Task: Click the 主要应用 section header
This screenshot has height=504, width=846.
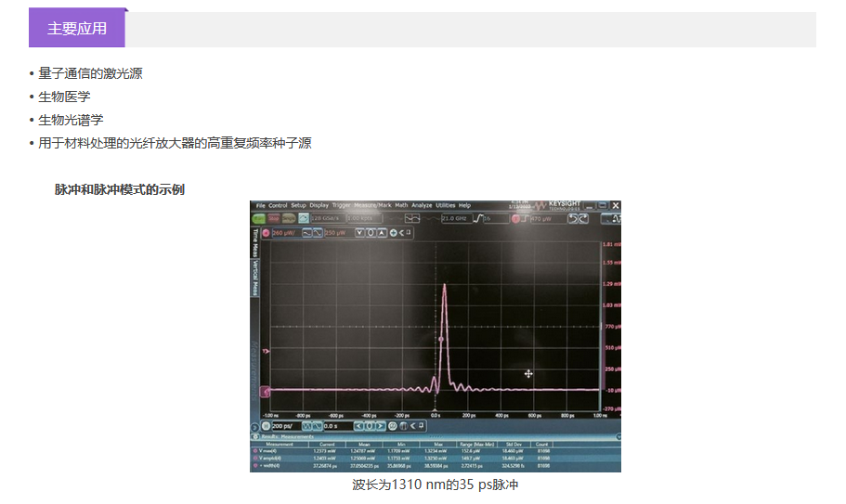Action: coord(77,28)
